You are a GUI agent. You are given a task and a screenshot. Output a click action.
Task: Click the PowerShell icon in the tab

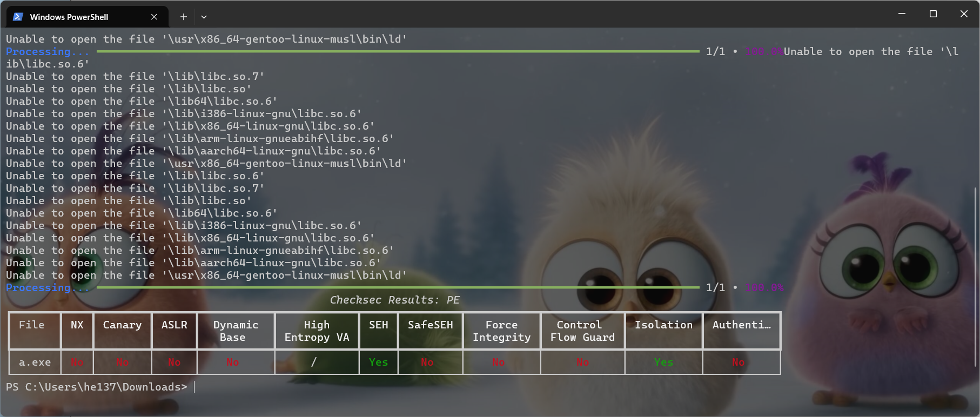tap(18, 17)
